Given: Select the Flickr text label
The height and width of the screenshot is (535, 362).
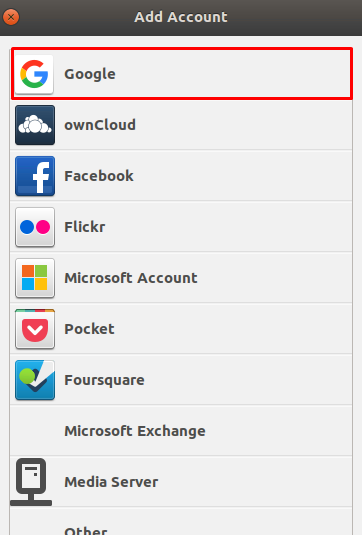Looking at the screenshot, I should pyautogui.click(x=85, y=227).
